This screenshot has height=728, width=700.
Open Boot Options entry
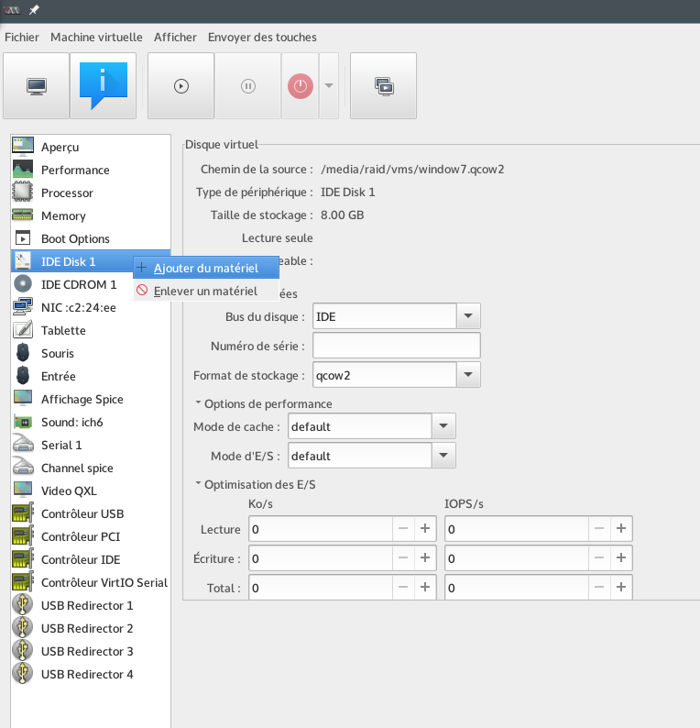point(91,238)
